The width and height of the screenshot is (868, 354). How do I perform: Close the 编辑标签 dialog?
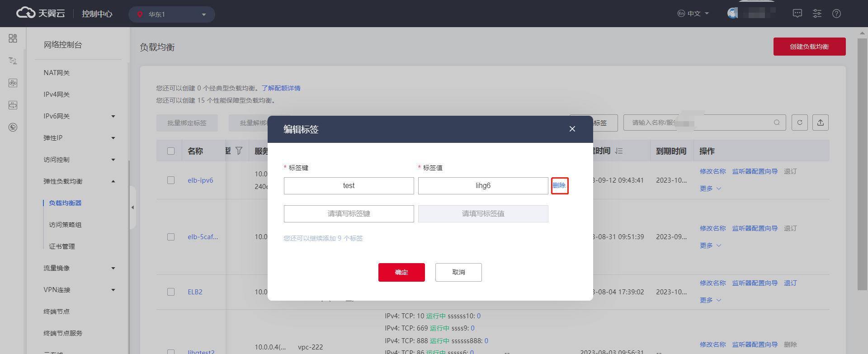pos(572,129)
